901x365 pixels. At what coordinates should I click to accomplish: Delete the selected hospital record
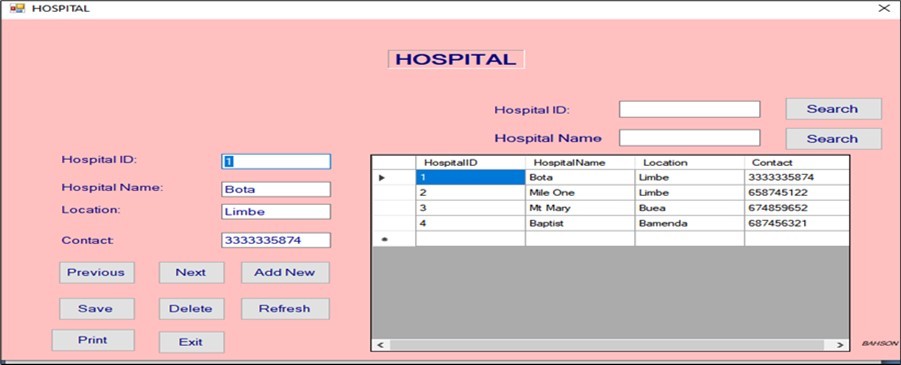click(191, 309)
